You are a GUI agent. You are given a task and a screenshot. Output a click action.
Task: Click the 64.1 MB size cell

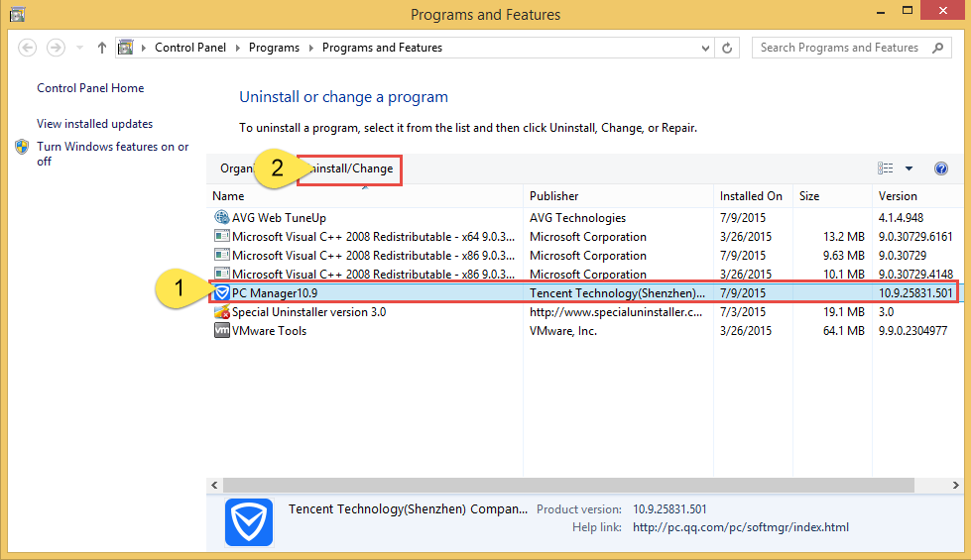tap(843, 331)
